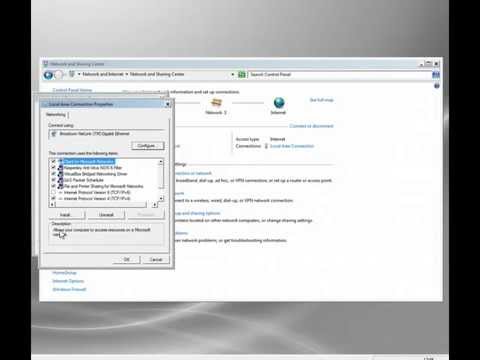Expand the arrow before Network and Sharing Center
The image size is (480, 360).
pos(127,74)
